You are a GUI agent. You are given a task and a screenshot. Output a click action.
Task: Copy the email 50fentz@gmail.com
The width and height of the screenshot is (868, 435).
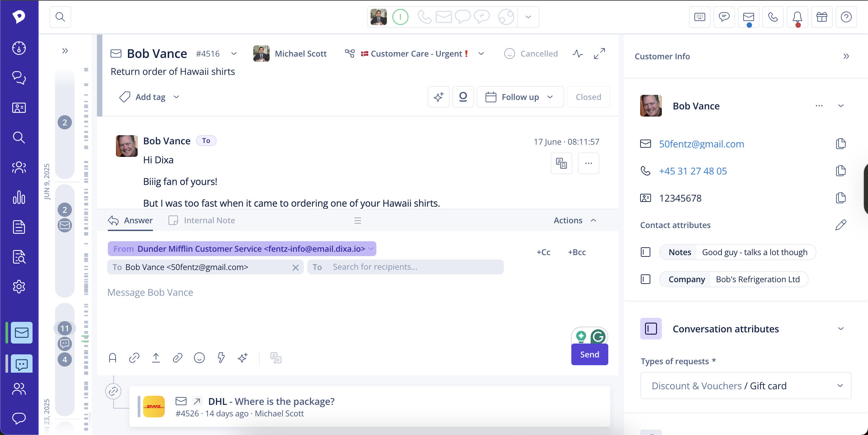pos(841,144)
